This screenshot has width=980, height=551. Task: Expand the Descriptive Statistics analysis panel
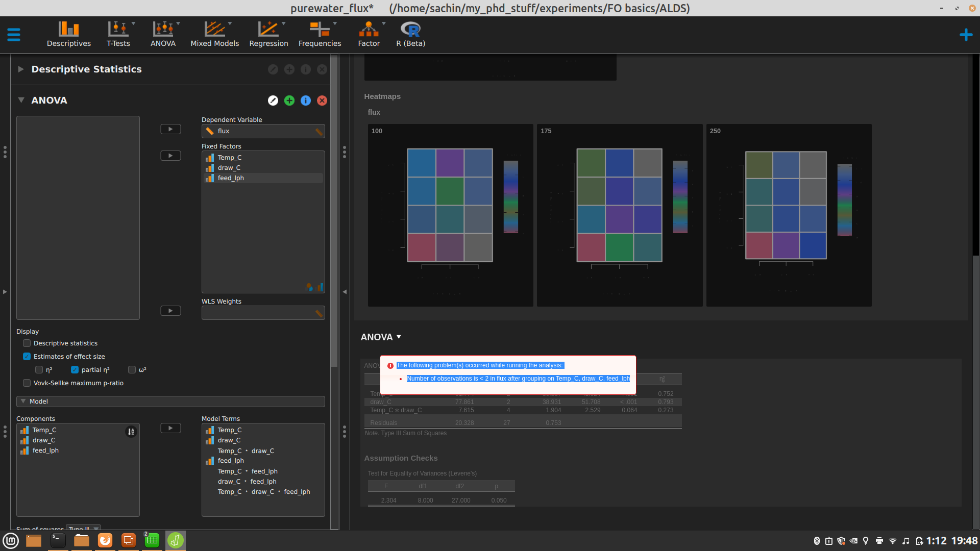point(21,69)
